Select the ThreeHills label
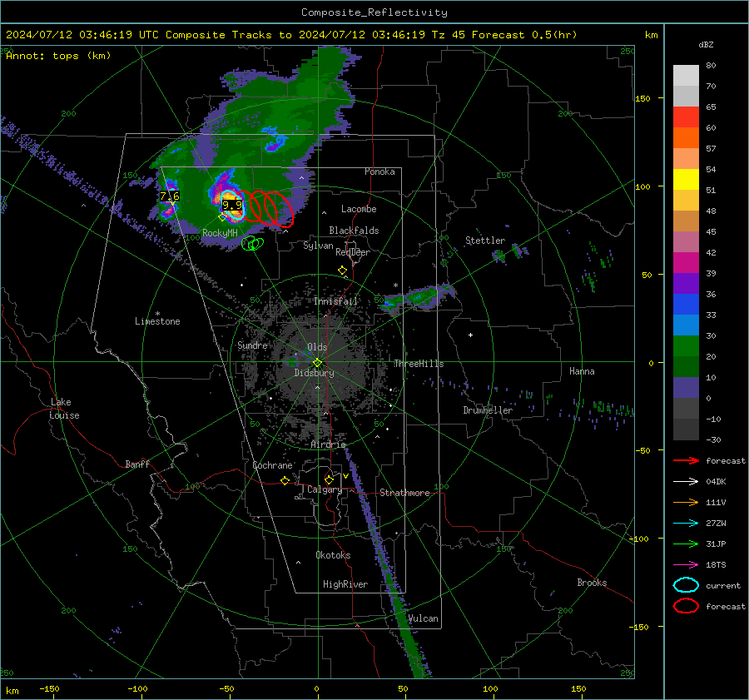Viewport: 749px width, 700px height. coord(419,364)
